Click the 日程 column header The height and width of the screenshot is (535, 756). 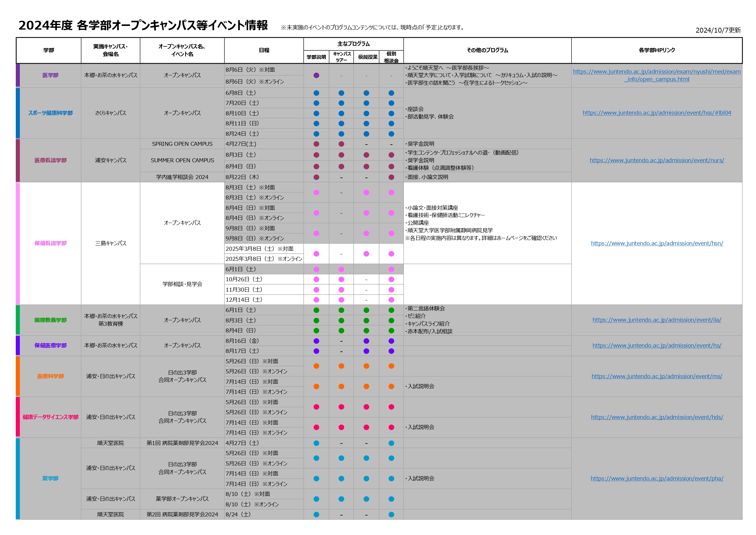point(264,50)
